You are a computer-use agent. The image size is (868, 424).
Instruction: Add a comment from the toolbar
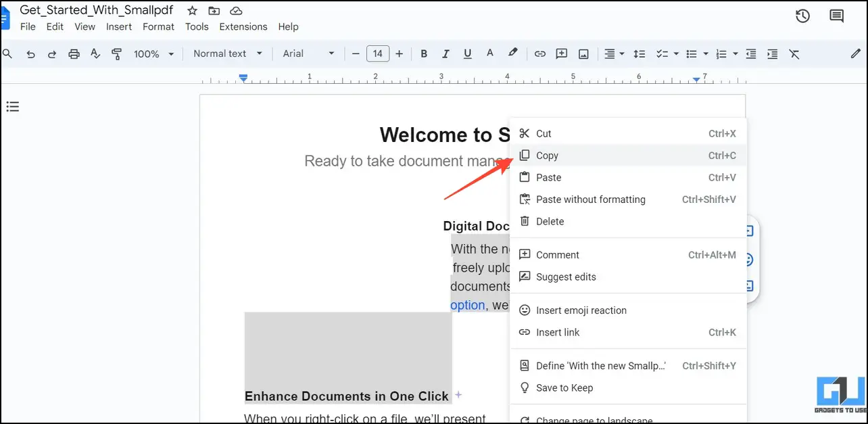click(561, 54)
